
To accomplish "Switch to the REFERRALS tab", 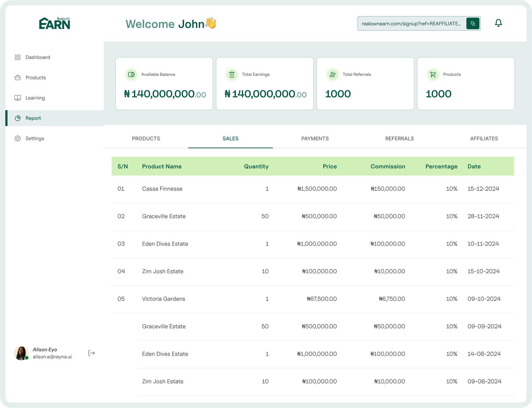I will click(399, 138).
